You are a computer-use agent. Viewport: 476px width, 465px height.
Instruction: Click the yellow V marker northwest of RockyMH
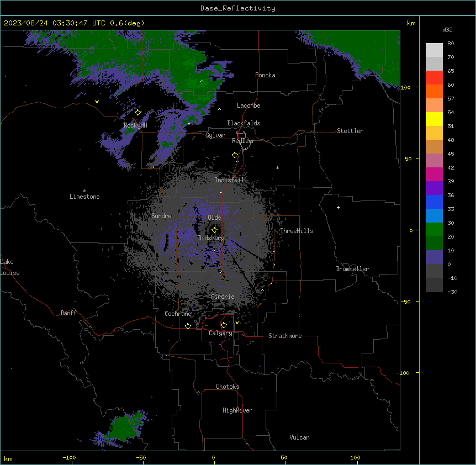(97, 102)
